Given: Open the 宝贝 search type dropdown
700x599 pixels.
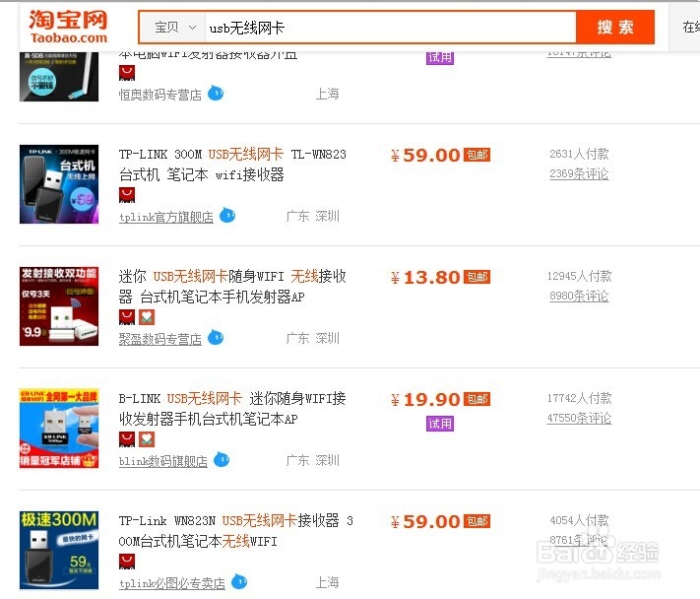Looking at the screenshot, I should 172,28.
